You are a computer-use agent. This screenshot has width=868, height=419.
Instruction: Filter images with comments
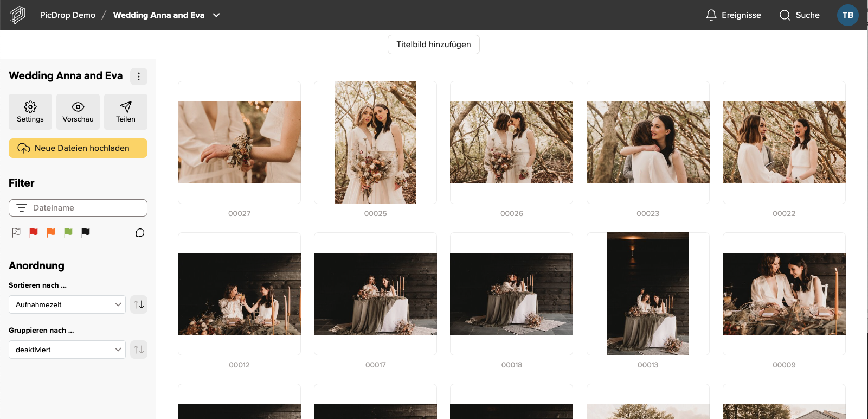point(140,233)
